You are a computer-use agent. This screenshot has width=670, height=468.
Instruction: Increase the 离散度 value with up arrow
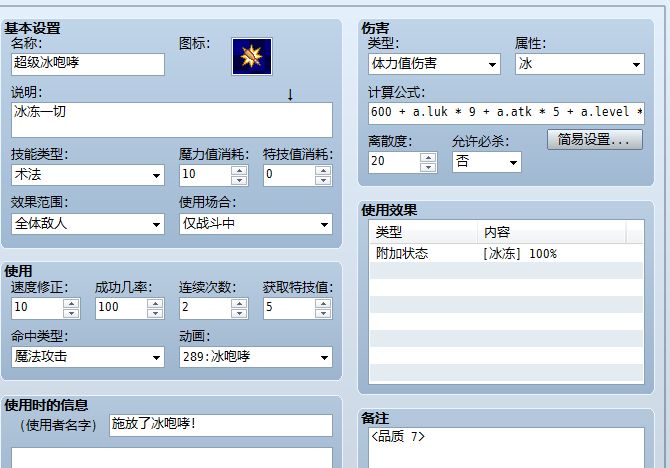[x=428, y=157]
